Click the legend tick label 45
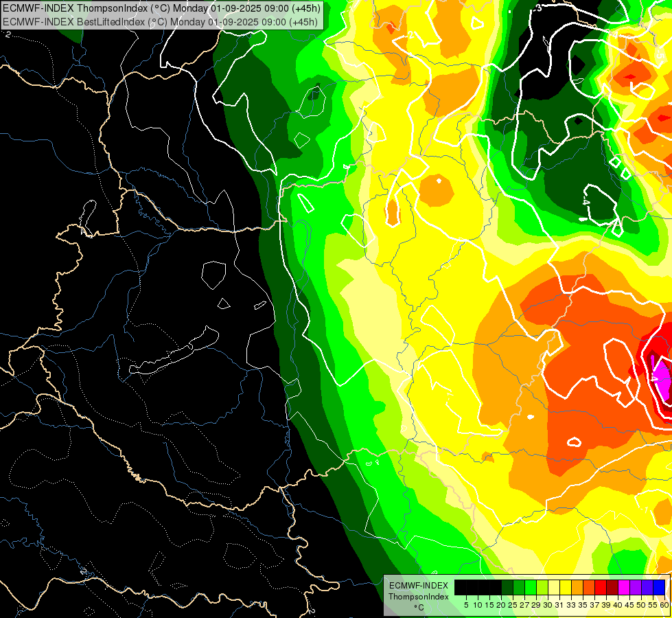 pos(630,605)
